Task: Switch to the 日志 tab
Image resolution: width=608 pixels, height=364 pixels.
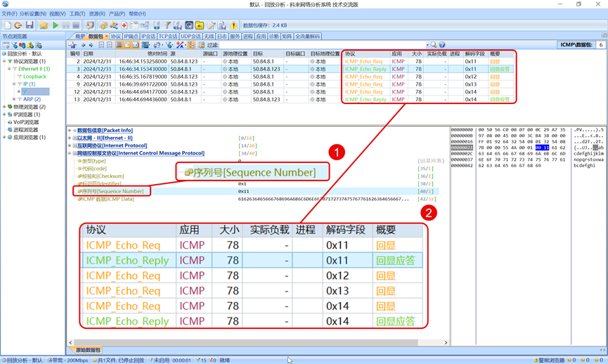Action: point(221,36)
